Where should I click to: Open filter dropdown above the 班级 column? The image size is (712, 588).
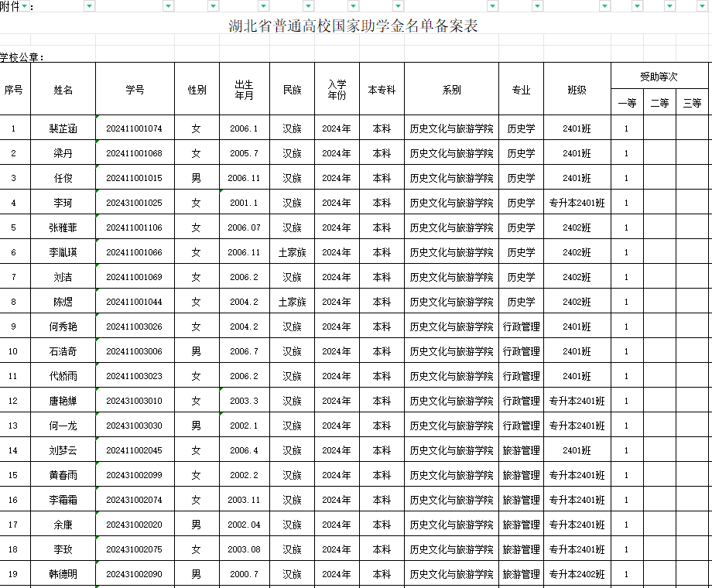pos(604,6)
